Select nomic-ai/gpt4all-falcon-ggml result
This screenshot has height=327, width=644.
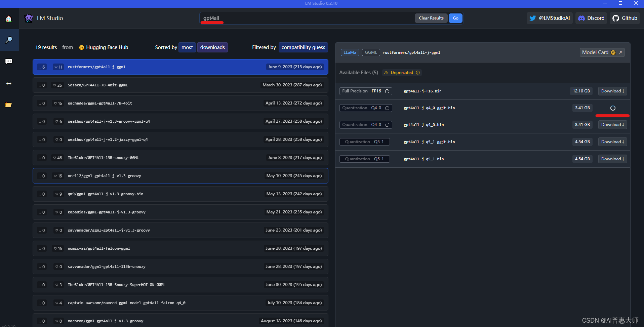pos(180,248)
